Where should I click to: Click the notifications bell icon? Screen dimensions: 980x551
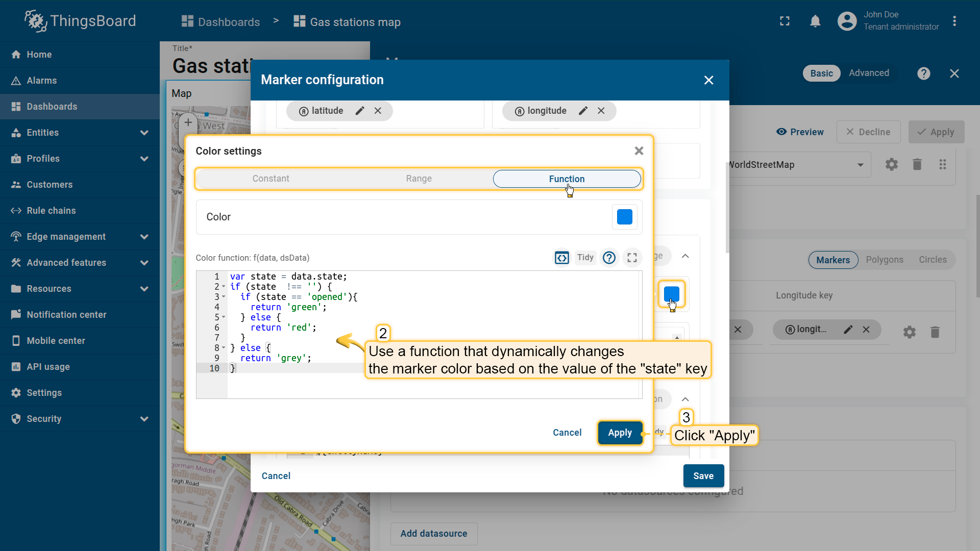pos(815,21)
